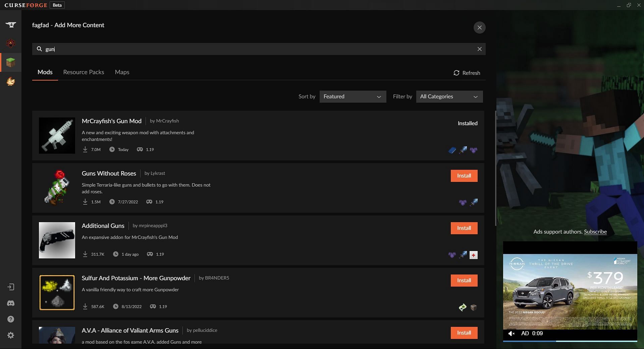Open Additional Guns thumbnail
The width and height of the screenshot is (644, 349).
57,240
